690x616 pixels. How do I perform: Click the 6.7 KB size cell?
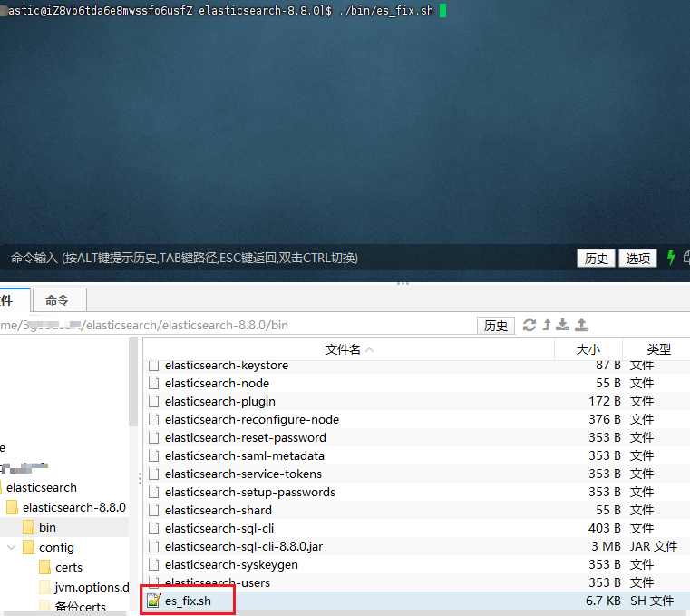[x=603, y=601]
